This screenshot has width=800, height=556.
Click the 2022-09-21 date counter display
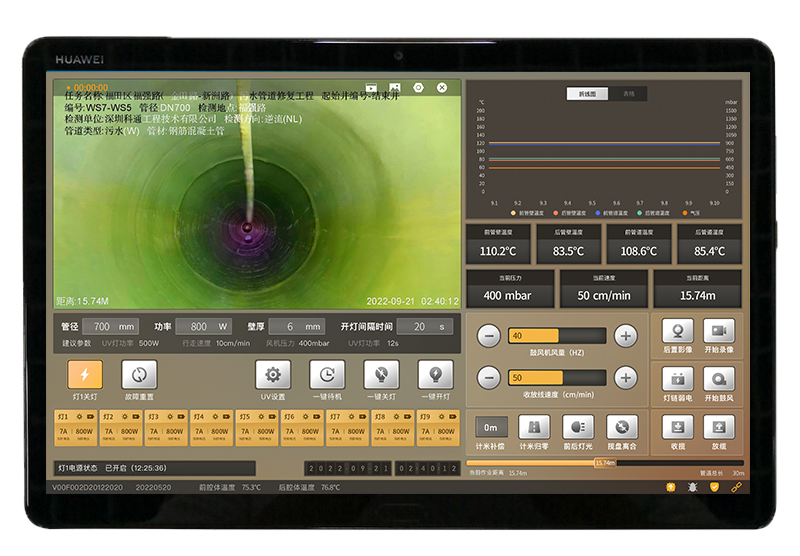pyautogui.click(x=348, y=468)
